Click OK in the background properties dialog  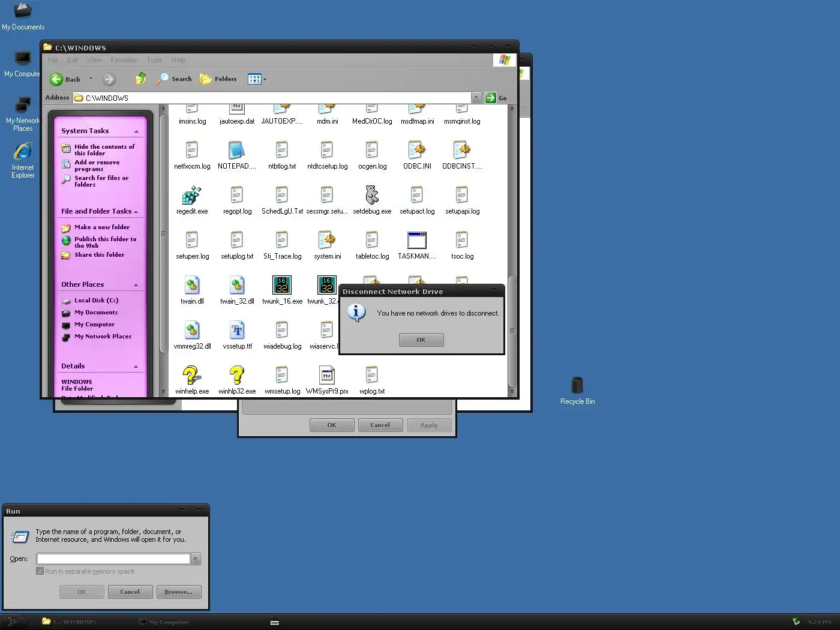[x=332, y=425]
